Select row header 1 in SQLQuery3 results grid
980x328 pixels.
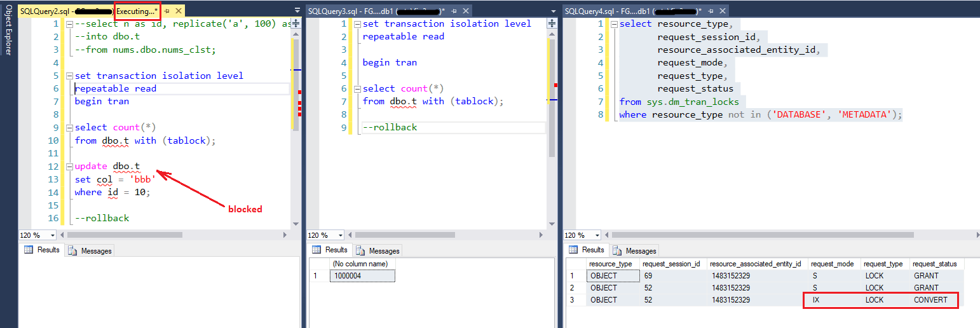pyautogui.click(x=319, y=276)
